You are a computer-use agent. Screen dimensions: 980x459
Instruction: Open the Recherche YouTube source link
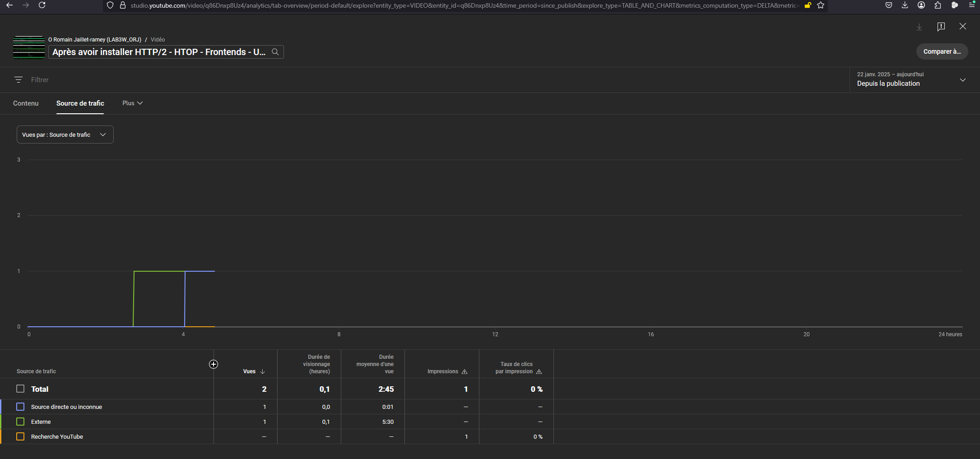(x=57, y=436)
